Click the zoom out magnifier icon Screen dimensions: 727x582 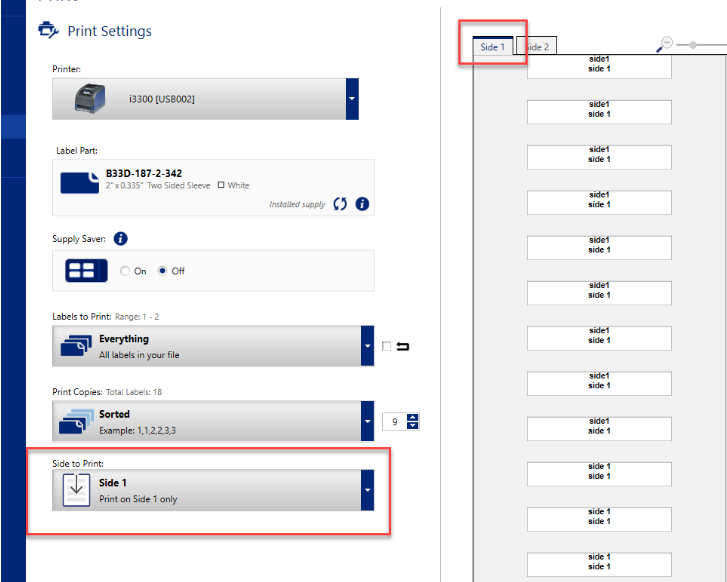[665, 44]
